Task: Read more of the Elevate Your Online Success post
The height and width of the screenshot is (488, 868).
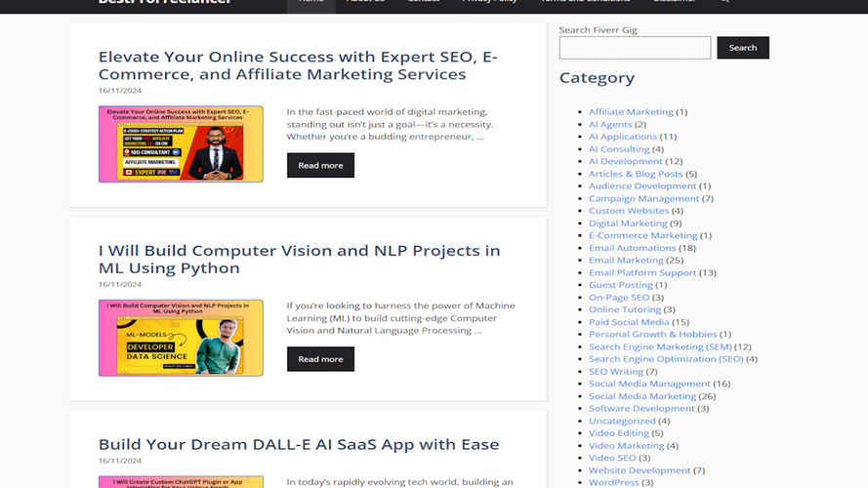Action: (x=320, y=166)
